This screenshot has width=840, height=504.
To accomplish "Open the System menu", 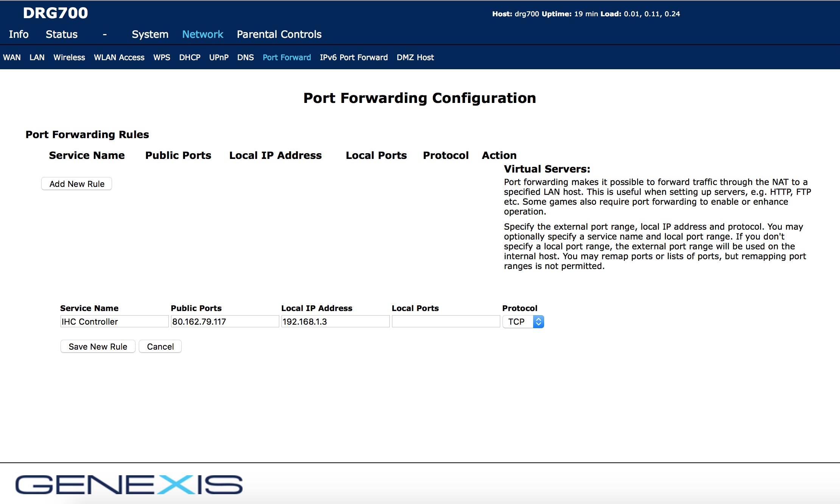I will click(x=150, y=34).
